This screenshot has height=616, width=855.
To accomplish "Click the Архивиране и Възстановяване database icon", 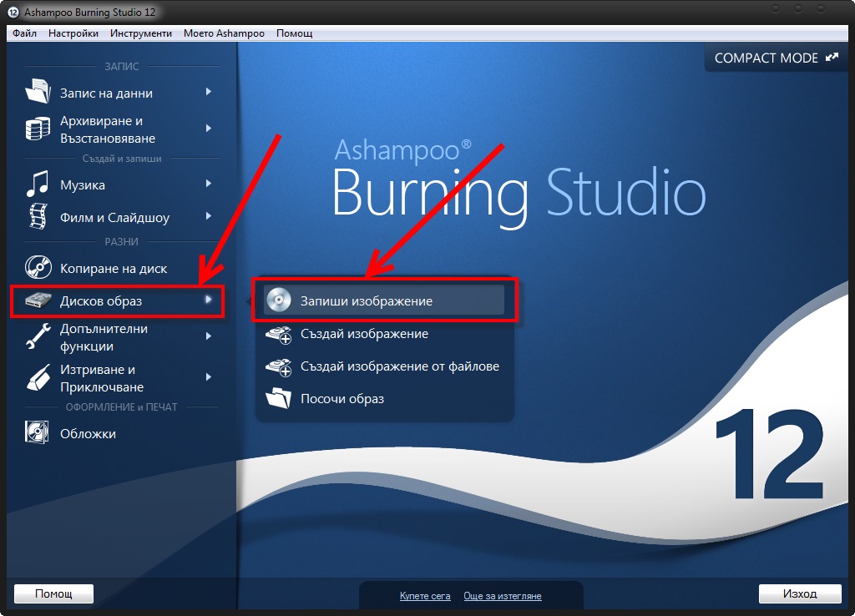I will (x=38, y=129).
